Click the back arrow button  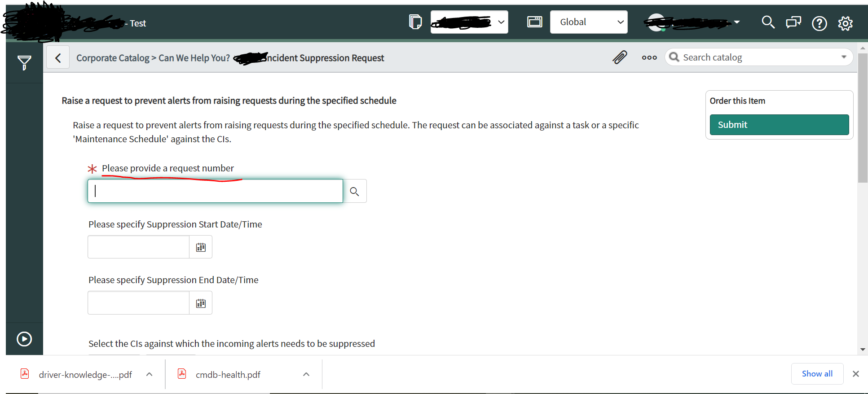[58, 57]
